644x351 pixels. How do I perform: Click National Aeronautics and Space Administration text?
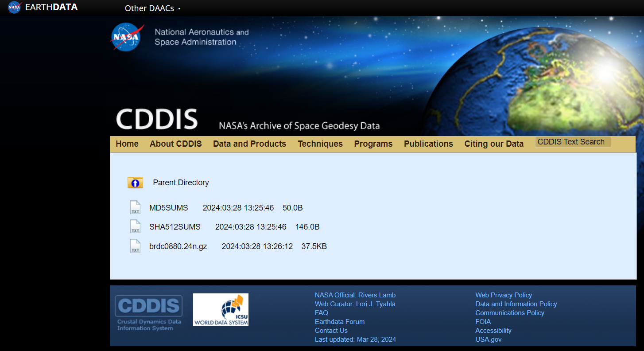coord(202,37)
